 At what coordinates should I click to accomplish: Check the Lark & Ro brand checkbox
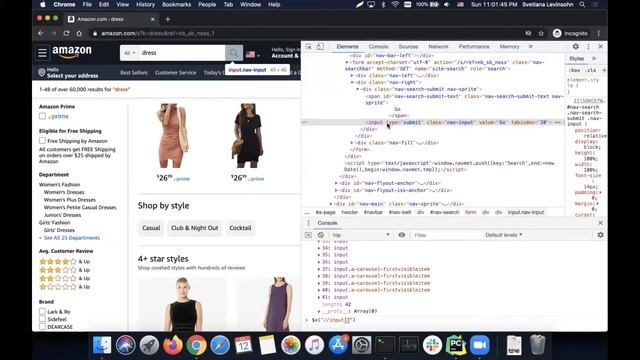42,311
